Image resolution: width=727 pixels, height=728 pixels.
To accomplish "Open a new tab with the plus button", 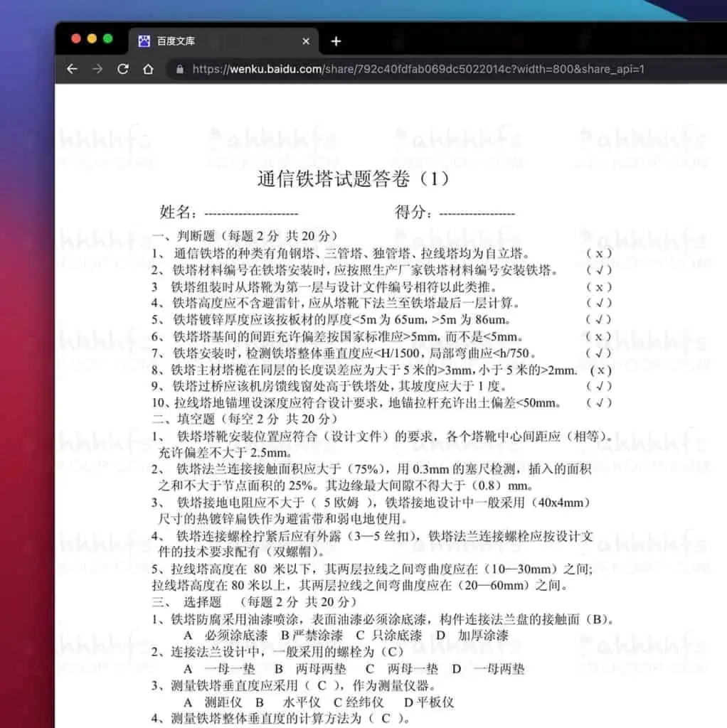I will tap(336, 41).
